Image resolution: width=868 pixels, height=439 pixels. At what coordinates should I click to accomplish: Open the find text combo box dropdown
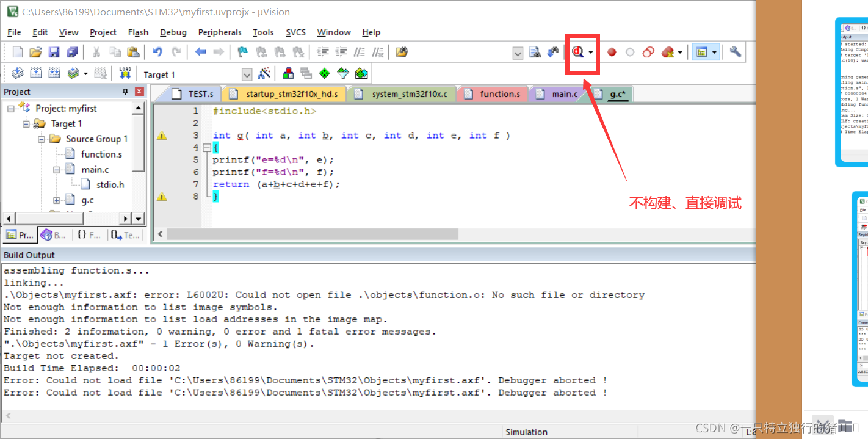518,53
